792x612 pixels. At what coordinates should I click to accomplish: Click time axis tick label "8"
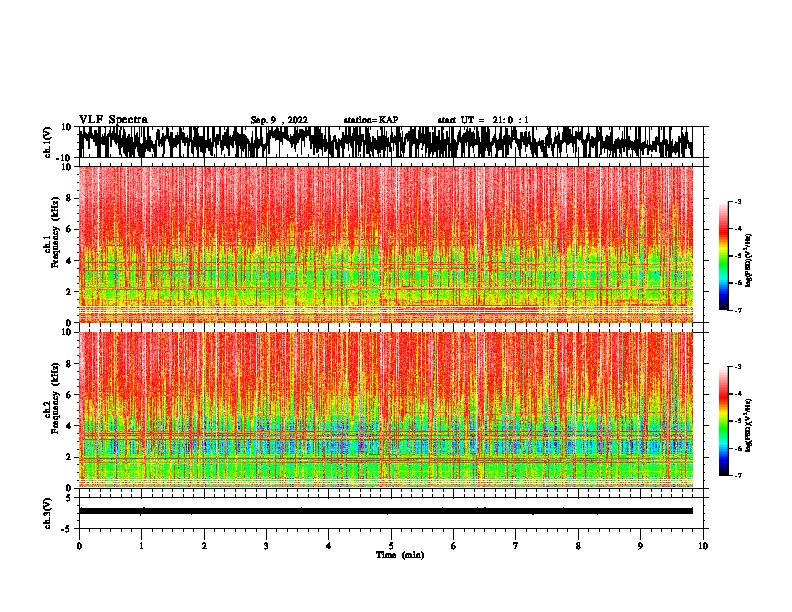coord(578,546)
